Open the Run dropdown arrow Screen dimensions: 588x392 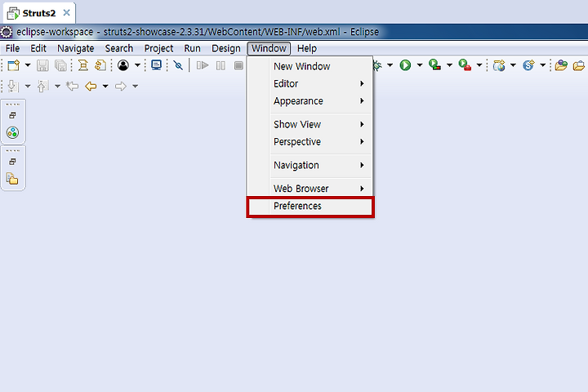(420, 65)
